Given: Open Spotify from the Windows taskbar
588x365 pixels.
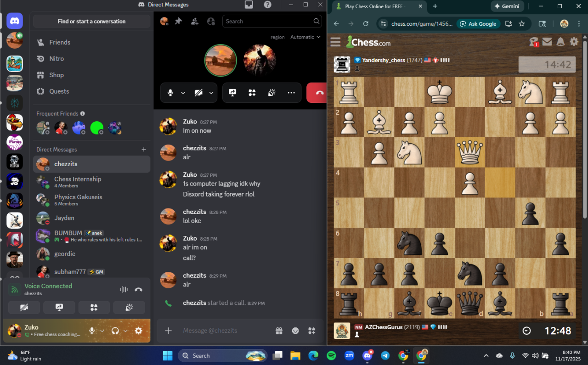Looking at the screenshot, I should [x=331, y=355].
